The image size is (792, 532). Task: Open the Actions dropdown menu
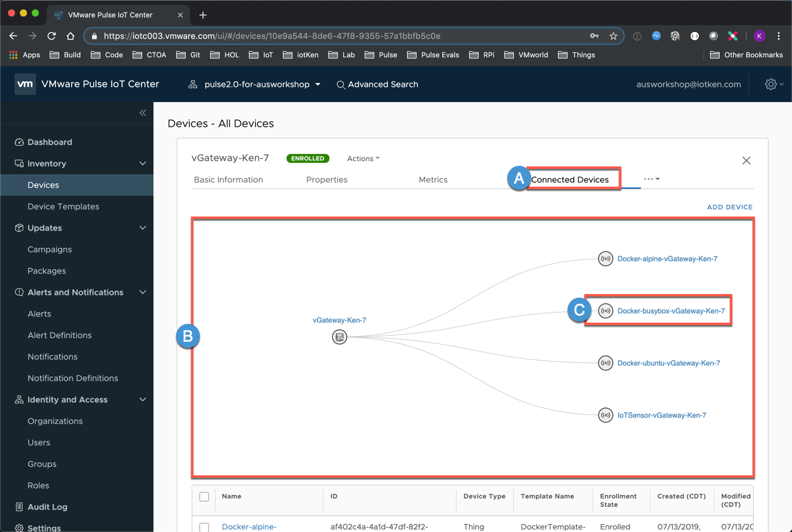pyautogui.click(x=363, y=159)
